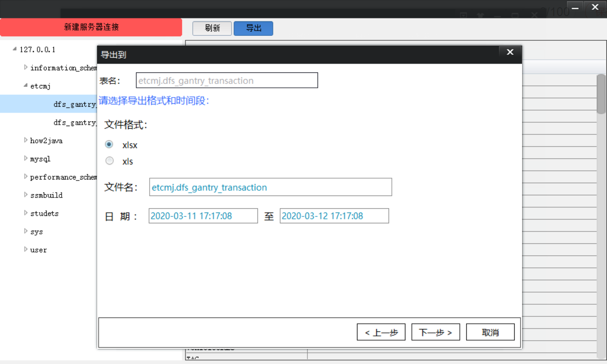Click the 请选择导出格式和时间段 prompt text

(154, 101)
